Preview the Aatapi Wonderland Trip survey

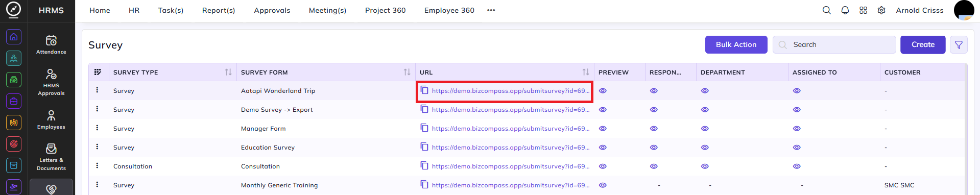[x=603, y=91]
